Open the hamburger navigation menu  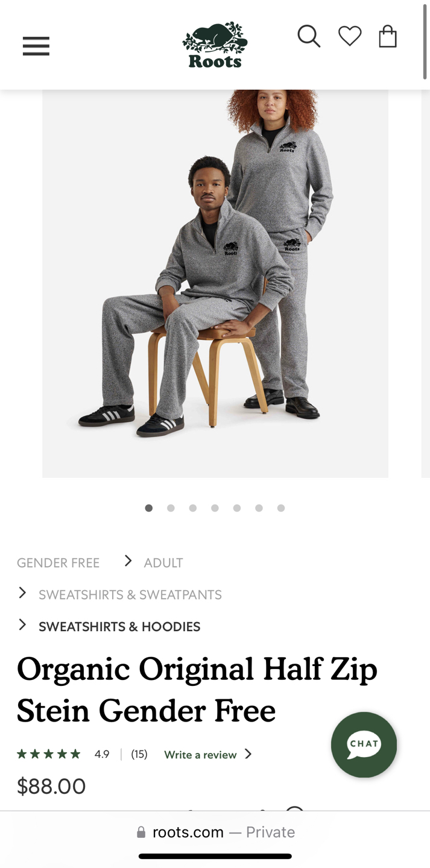(36, 46)
